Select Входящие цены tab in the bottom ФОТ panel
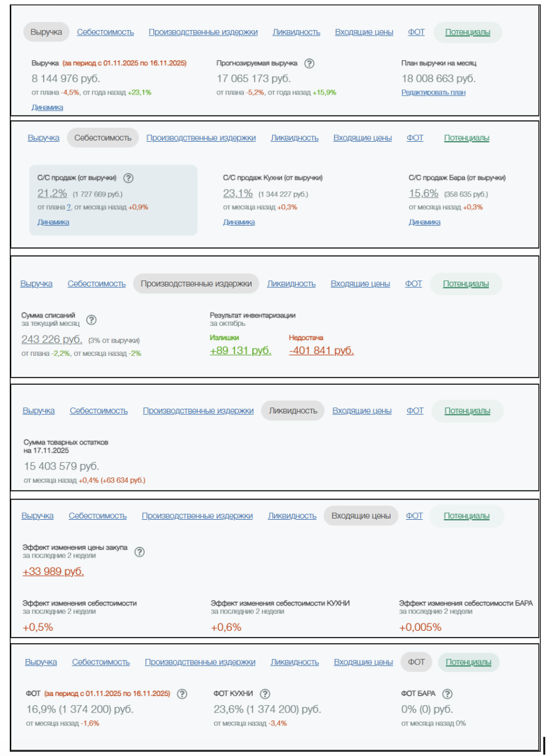The image size is (546, 756). point(363,662)
